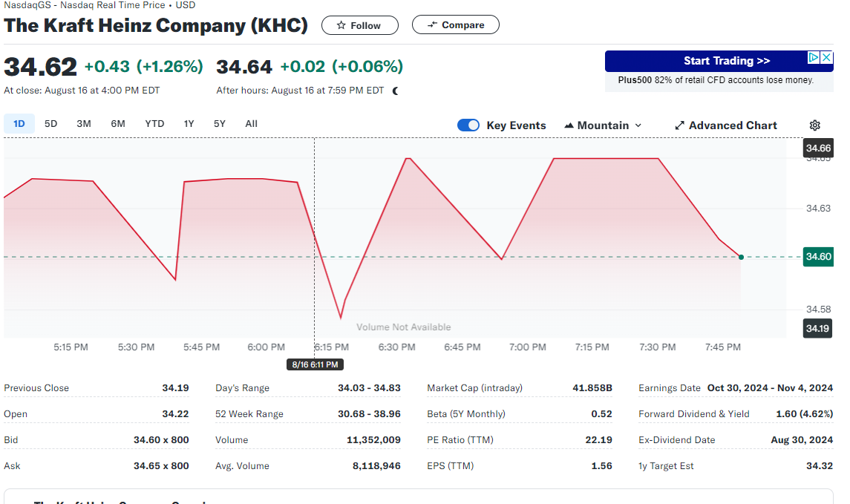Close the Plus500 ad with X icon
Screen dimensions: 850x504
click(827, 57)
